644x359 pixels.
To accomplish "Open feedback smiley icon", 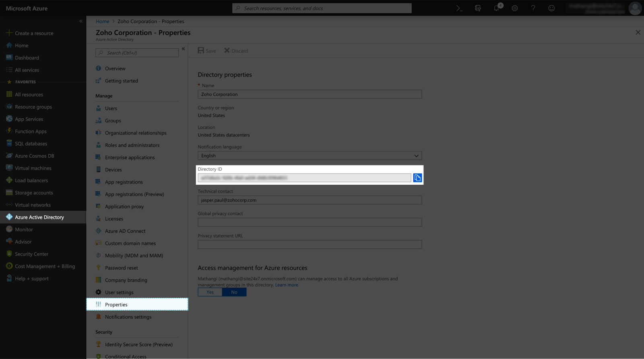I will point(551,8).
